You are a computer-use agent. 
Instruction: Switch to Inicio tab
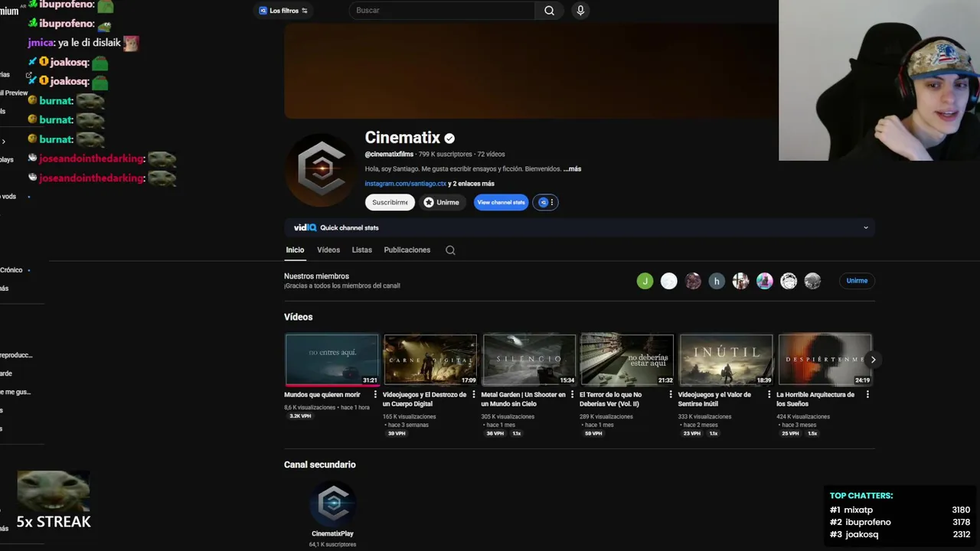(x=295, y=250)
